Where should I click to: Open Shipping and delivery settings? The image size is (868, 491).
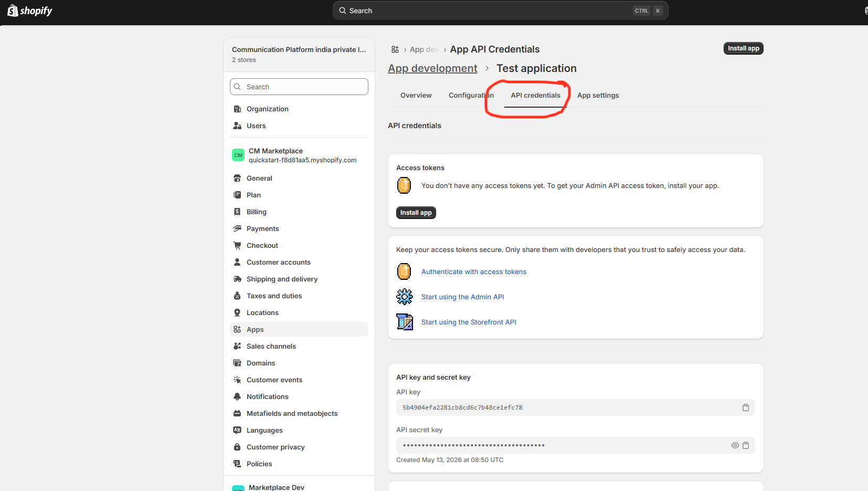299,279
